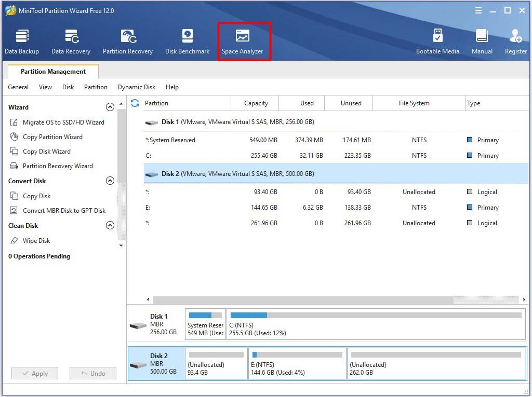532x397 pixels.
Task: Open the General menu
Action: [x=18, y=87]
